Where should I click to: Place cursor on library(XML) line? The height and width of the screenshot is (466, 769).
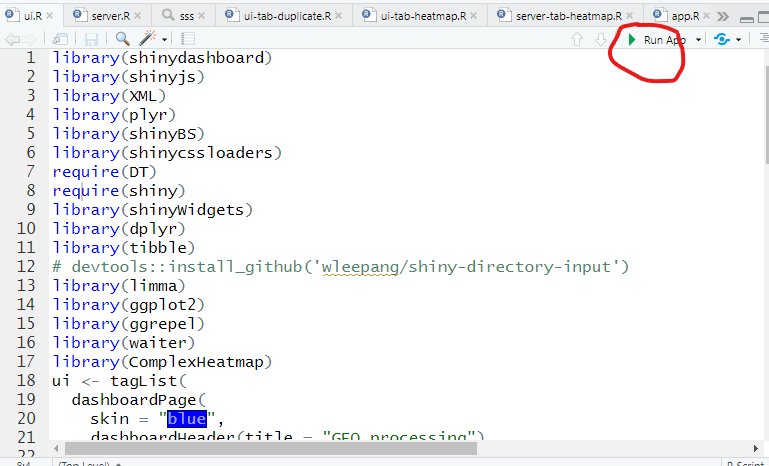pos(109,96)
